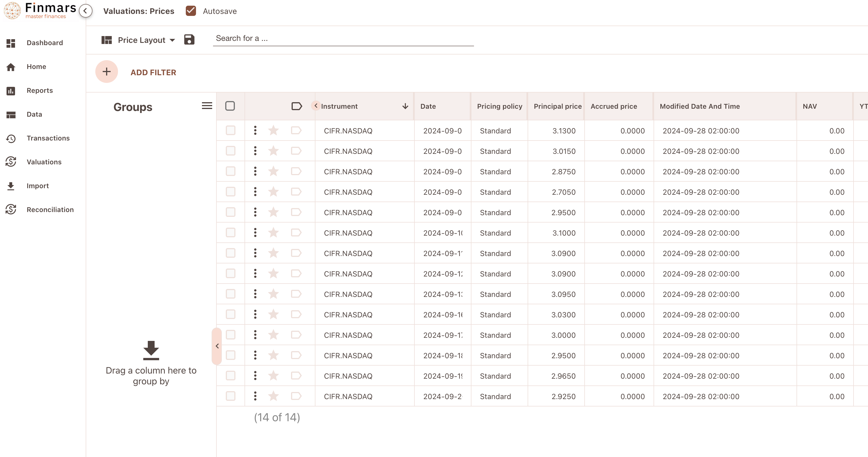Check the row with principal price 2.7050
Viewport: 868px width, 457px height.
231,192
